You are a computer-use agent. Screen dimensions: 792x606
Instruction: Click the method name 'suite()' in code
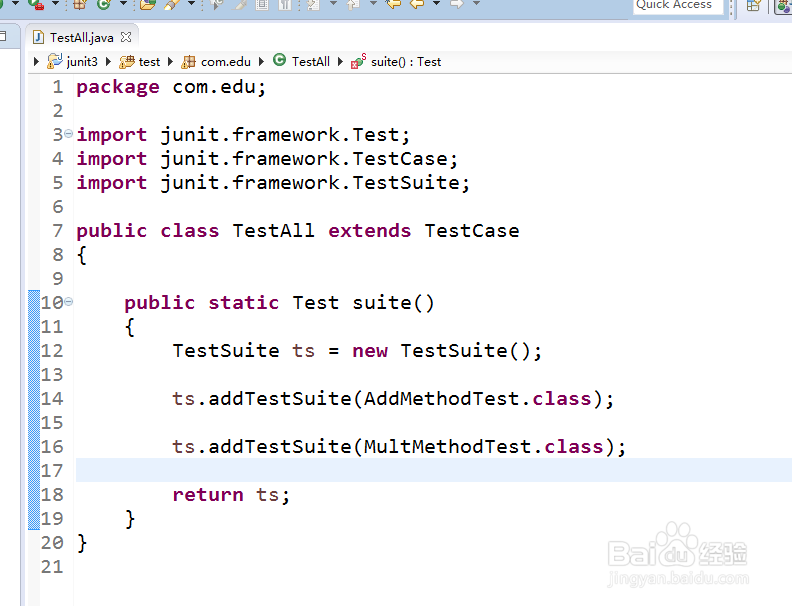393,303
